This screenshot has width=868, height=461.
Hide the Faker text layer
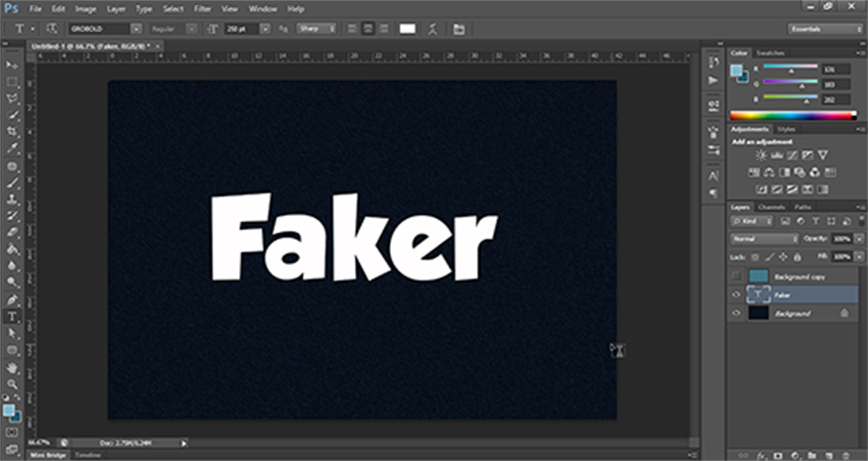(736, 294)
